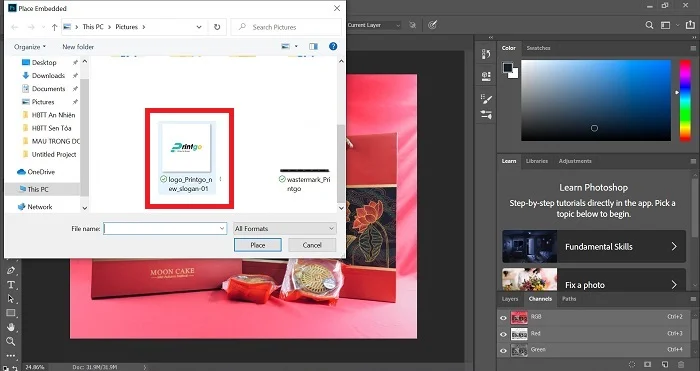Select the Horizontal Type tool
700x371 pixels.
tap(11, 285)
